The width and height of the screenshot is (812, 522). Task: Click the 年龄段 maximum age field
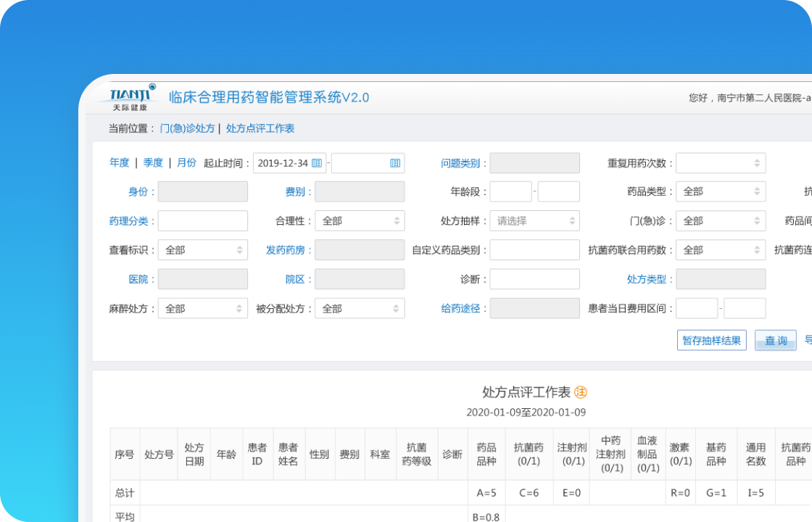coord(559,191)
